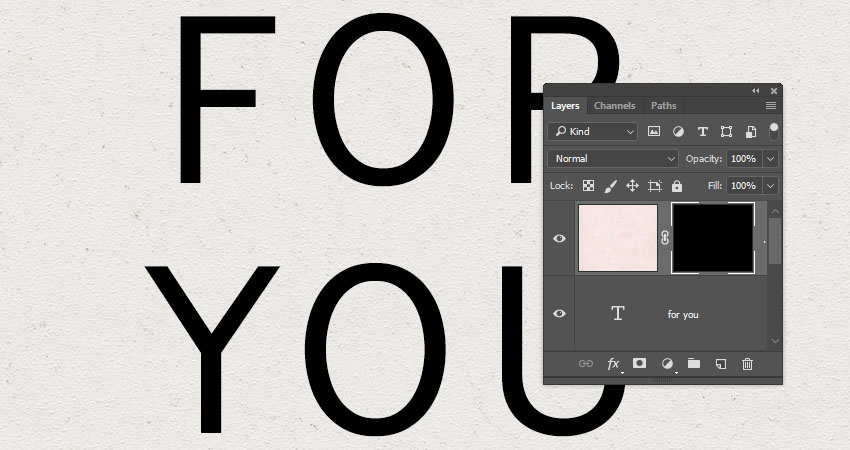The width and height of the screenshot is (850, 450).
Task: Open the Fill slider dropdown arrow
Action: point(770,185)
